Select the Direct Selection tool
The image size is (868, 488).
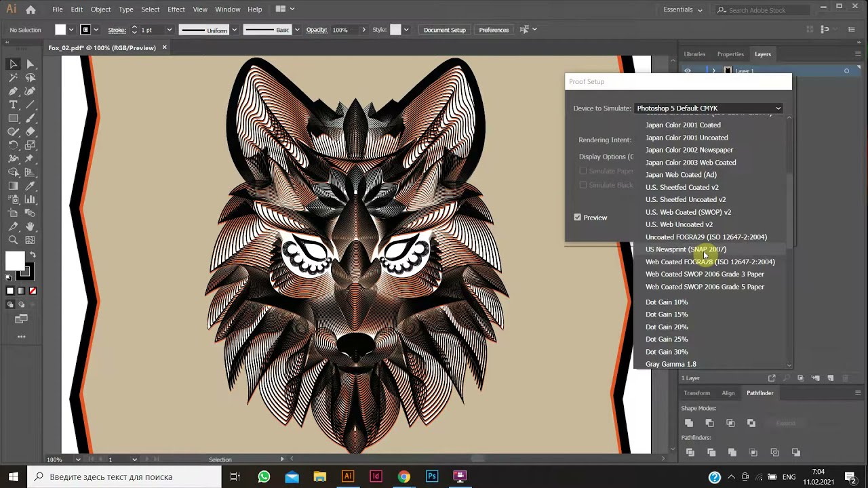30,64
